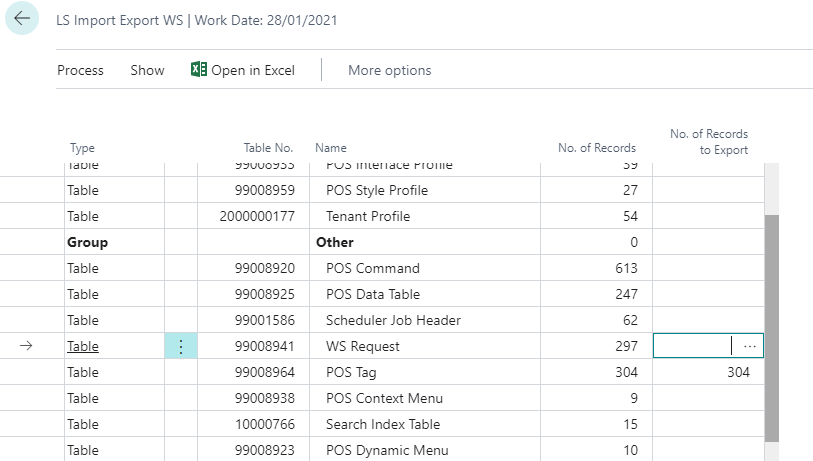
Task: Click the ellipsis lookup button in export field
Action: click(750, 346)
